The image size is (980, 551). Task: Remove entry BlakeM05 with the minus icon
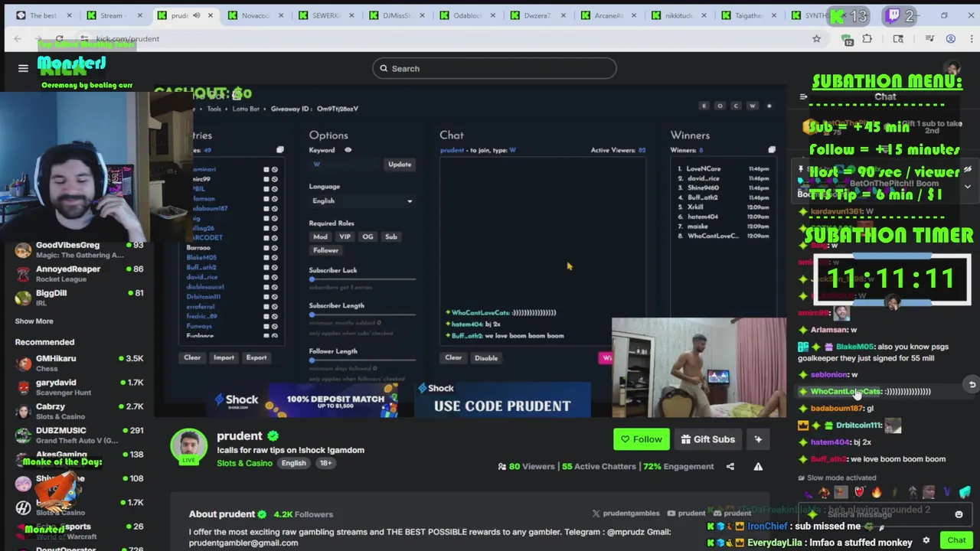point(266,257)
